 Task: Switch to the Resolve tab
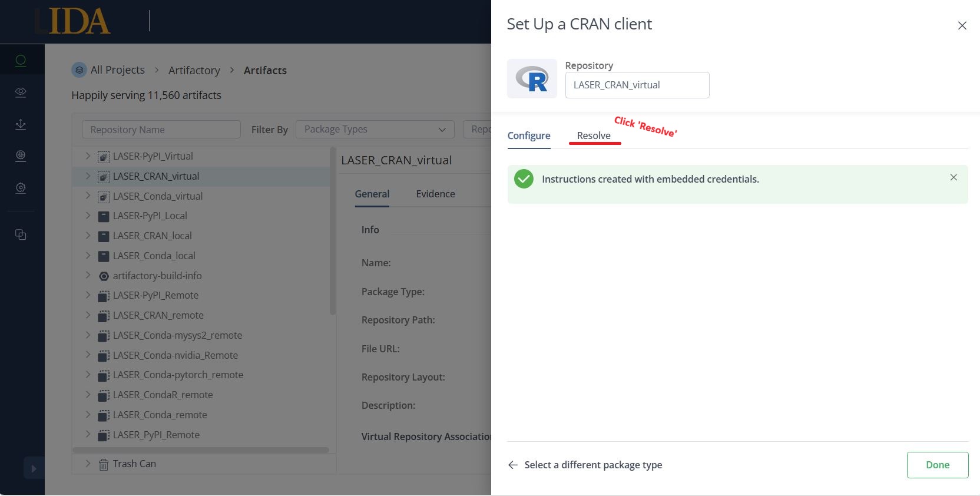tap(594, 135)
